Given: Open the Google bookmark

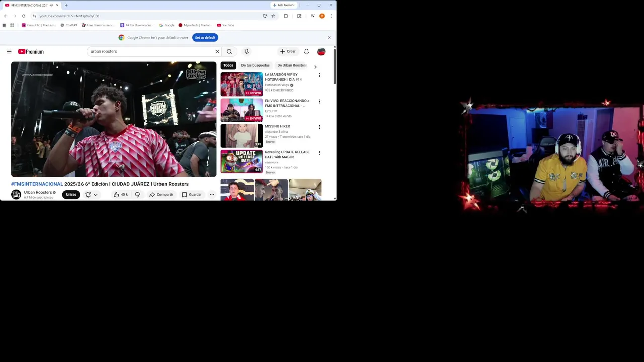Looking at the screenshot, I should point(167,25).
